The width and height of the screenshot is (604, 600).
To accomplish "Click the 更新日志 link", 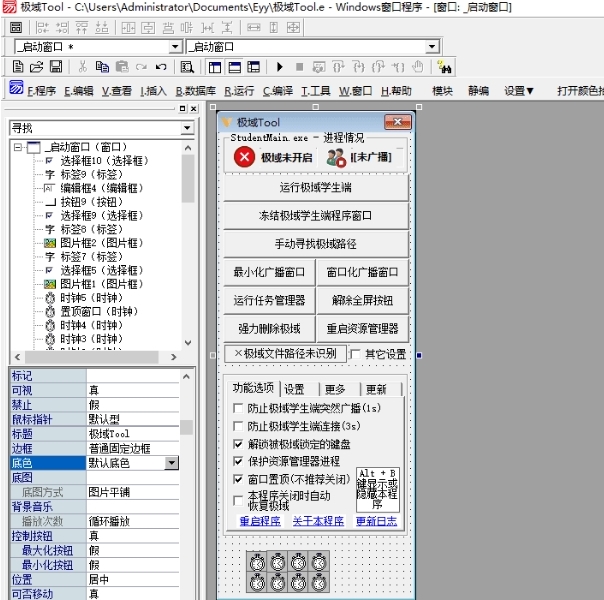I will coord(376,521).
